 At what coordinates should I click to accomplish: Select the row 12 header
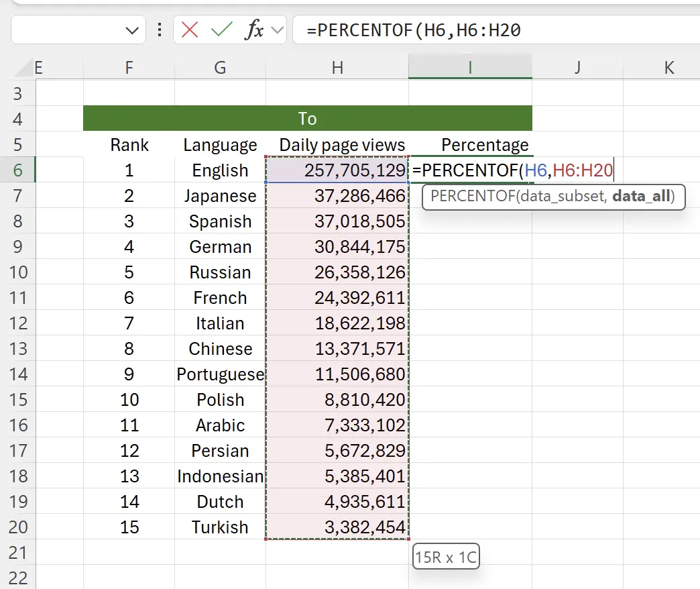[x=19, y=323]
